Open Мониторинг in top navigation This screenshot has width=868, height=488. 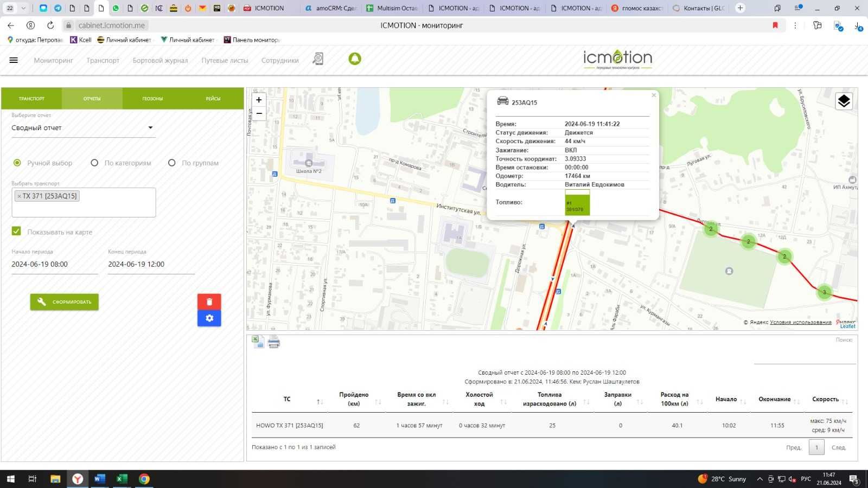(53, 60)
